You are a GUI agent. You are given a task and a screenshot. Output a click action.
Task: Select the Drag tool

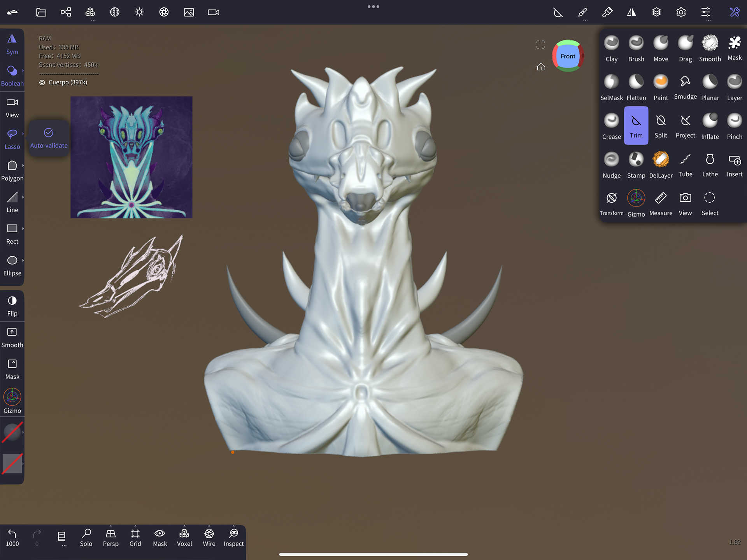point(685,48)
